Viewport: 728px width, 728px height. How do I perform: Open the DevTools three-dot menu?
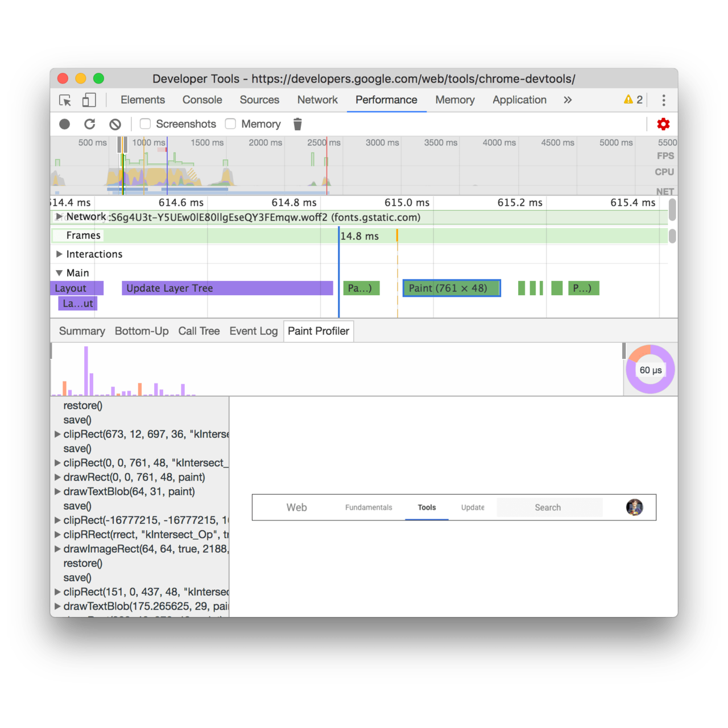click(663, 100)
